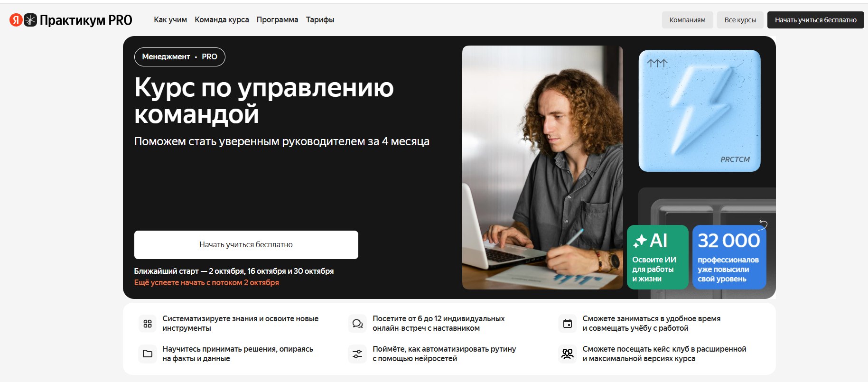Select the "Менеджмент · PRO" tag

[x=179, y=57]
